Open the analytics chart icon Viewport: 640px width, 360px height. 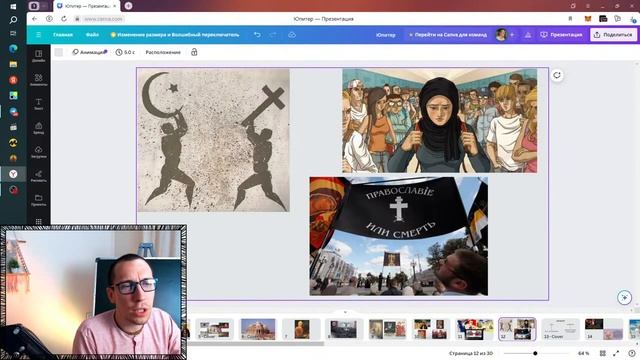point(528,35)
